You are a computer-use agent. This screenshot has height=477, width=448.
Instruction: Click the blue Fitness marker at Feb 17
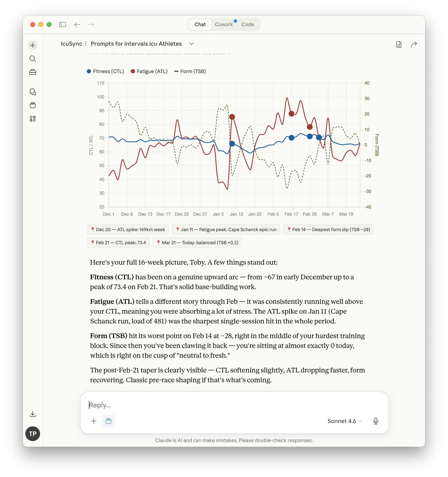click(291, 138)
